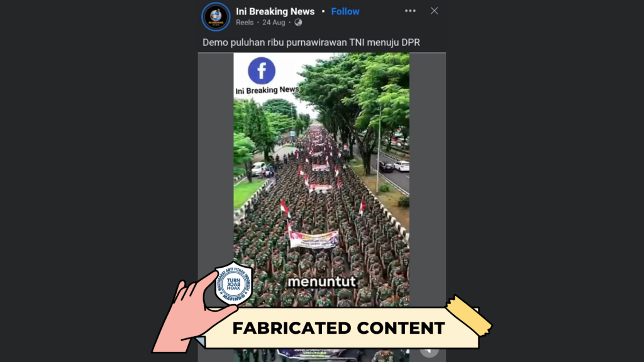Click the FABRICATED CONTENT banner label
The height and width of the screenshot is (362, 644).
click(x=338, y=328)
